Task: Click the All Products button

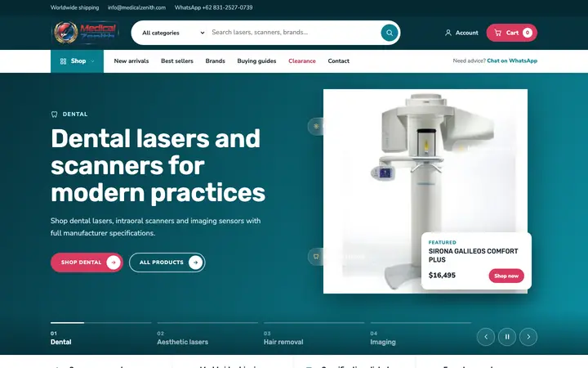Action: (167, 263)
